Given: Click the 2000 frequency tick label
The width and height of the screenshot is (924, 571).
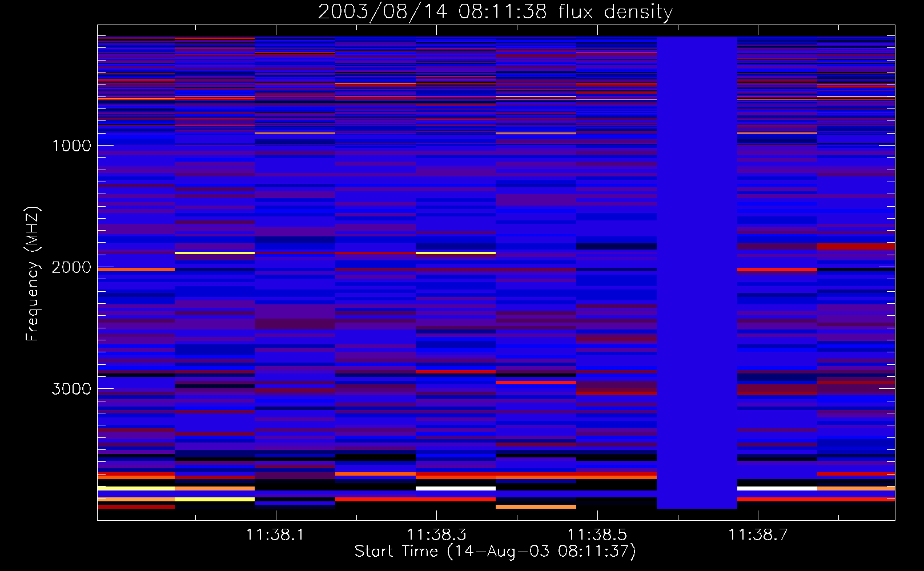Looking at the screenshot, I should (71, 267).
